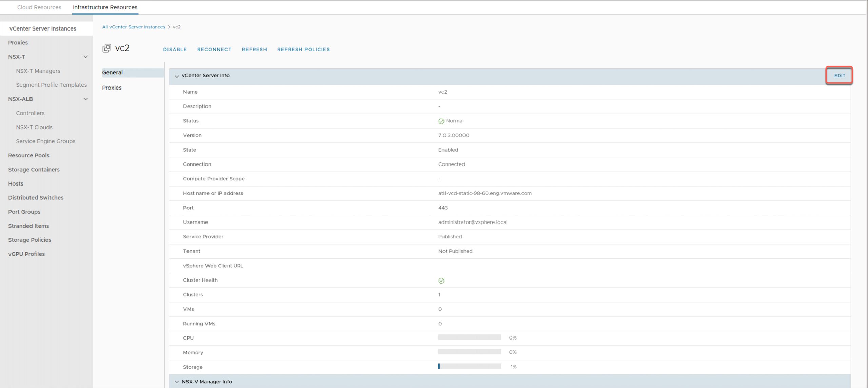Click the vc2 vCenter icon beside the title
868x388 pixels.
coord(106,48)
